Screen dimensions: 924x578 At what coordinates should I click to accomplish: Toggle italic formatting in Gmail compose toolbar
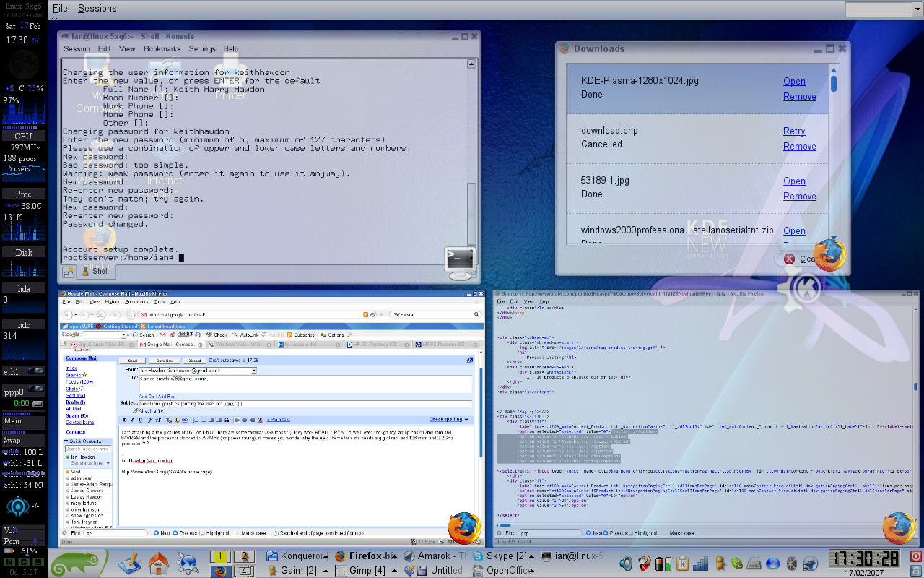click(x=132, y=420)
